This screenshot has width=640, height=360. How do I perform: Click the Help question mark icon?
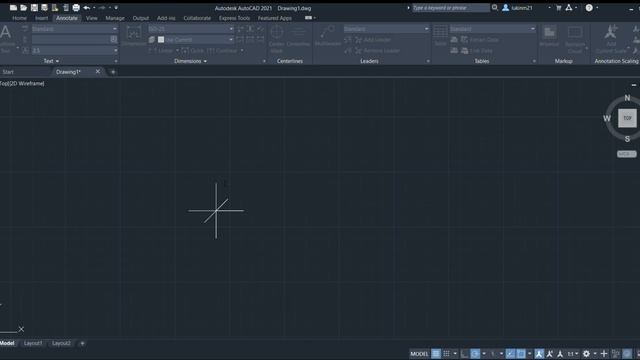(589, 7)
